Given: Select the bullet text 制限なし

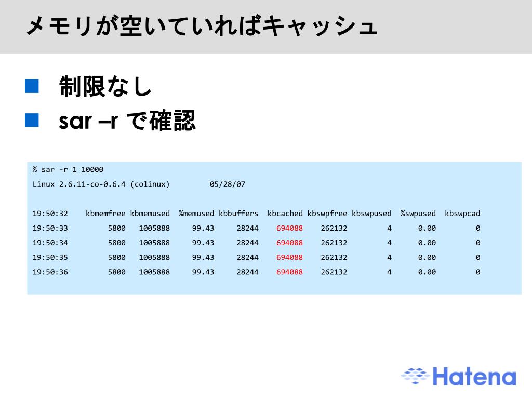Looking at the screenshot, I should tap(105, 86).
